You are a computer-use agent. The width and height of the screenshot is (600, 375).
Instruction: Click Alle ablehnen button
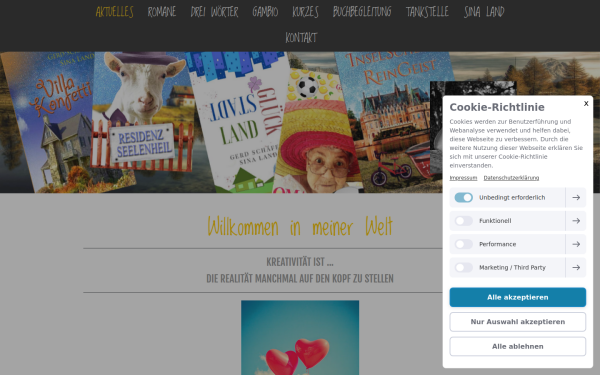tap(517, 346)
